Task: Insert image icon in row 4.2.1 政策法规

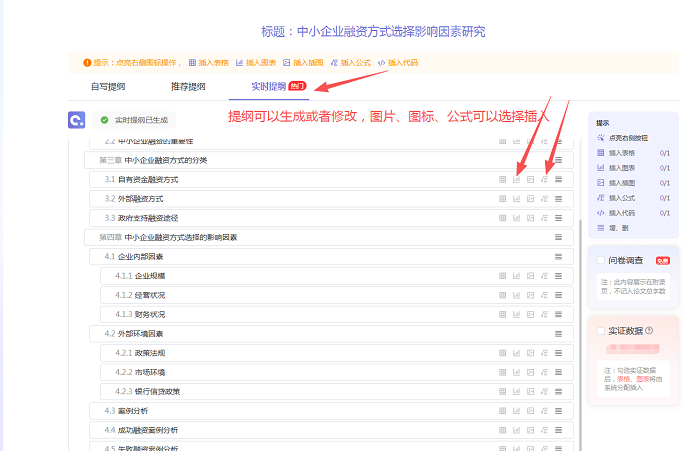Action: pyautogui.click(x=530, y=353)
